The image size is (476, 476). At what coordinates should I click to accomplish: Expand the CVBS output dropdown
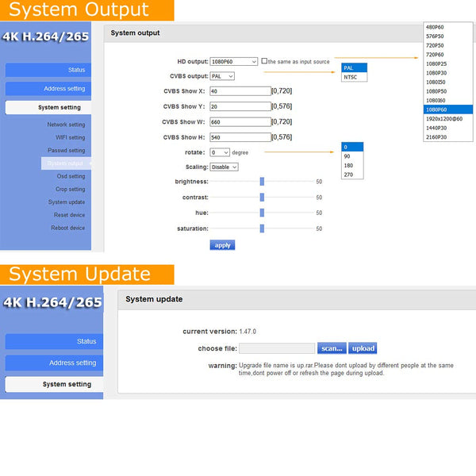[222, 76]
